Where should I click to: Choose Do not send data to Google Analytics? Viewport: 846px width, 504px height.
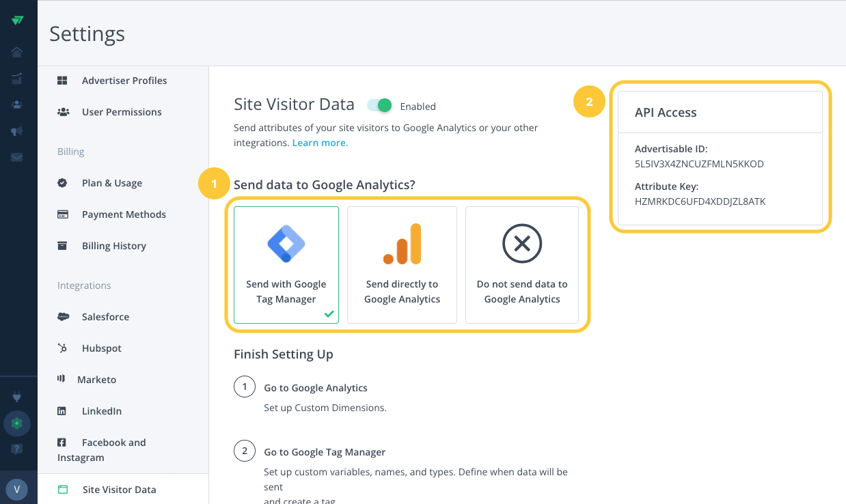click(522, 264)
